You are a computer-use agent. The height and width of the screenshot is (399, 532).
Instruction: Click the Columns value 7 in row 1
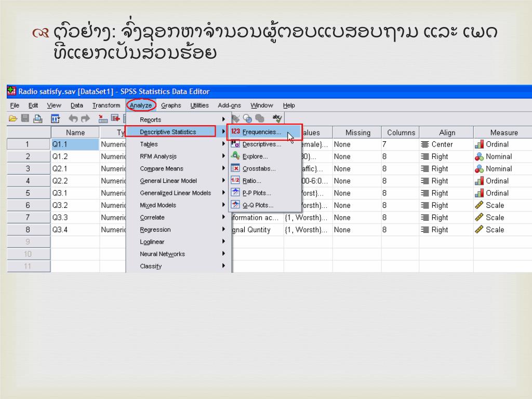point(401,144)
